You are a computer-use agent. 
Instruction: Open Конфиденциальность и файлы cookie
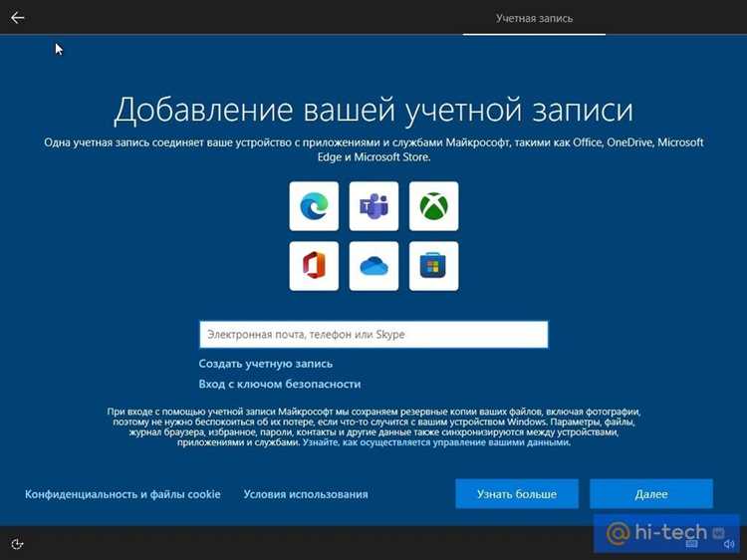pyautogui.click(x=123, y=494)
